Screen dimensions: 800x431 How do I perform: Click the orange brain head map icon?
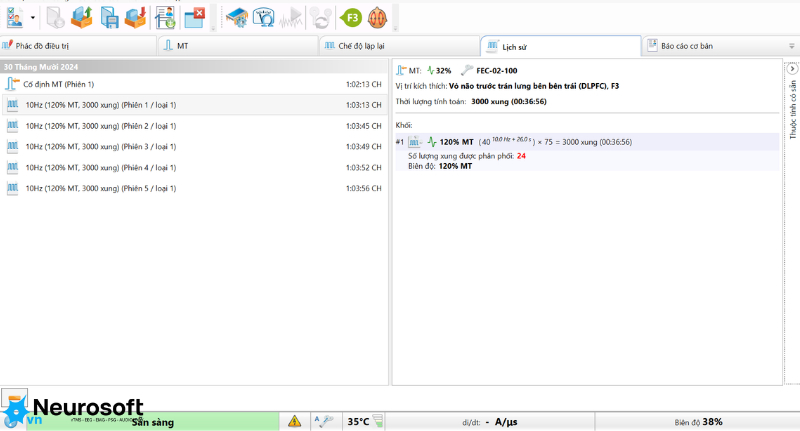point(378,18)
